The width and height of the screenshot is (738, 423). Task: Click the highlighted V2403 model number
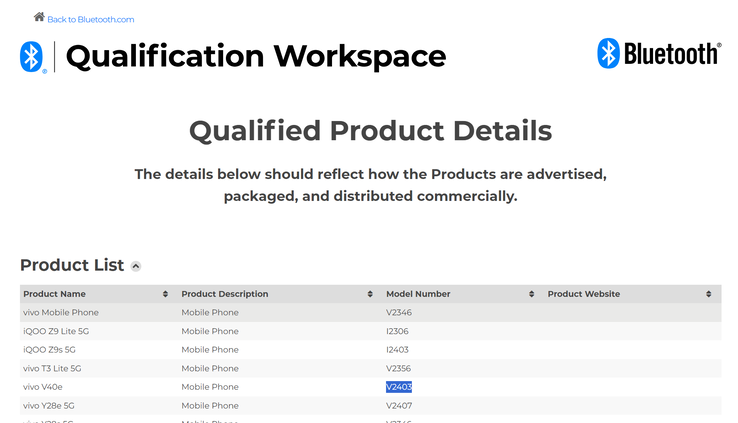(x=399, y=387)
